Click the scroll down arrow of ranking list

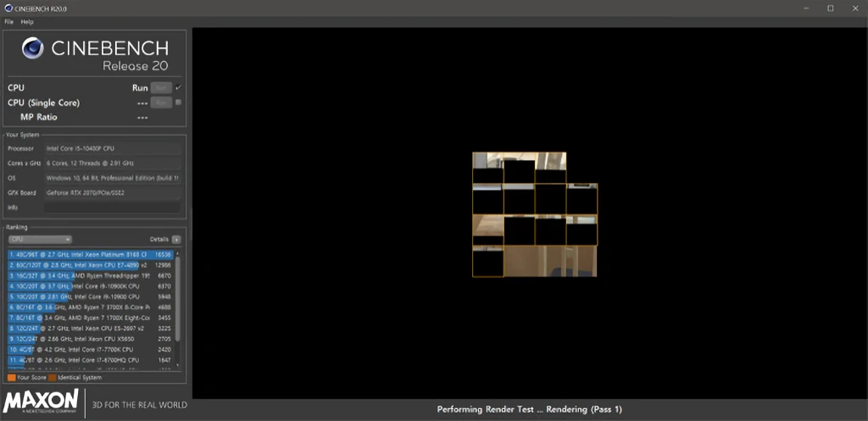tap(178, 365)
